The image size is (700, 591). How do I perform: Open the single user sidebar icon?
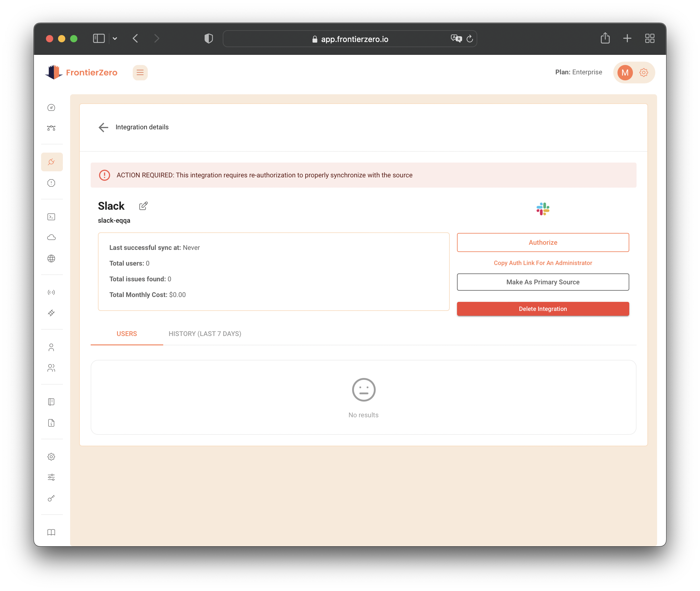coord(51,347)
